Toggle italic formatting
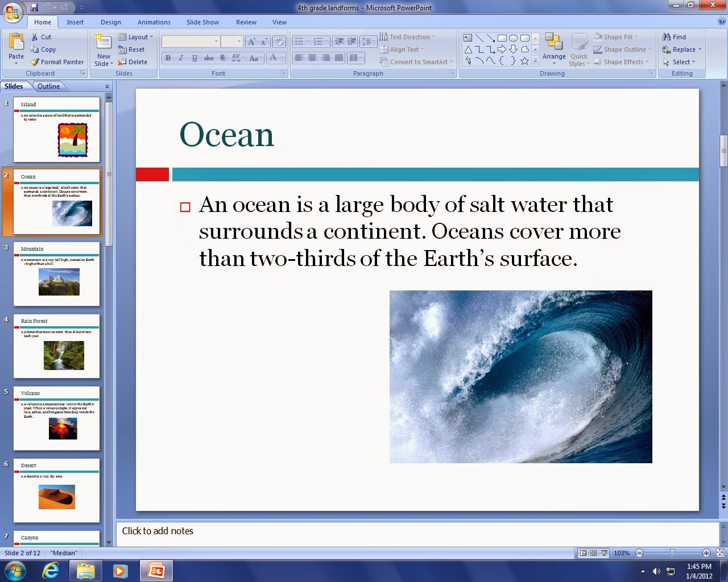The height and width of the screenshot is (582, 728). click(x=181, y=57)
